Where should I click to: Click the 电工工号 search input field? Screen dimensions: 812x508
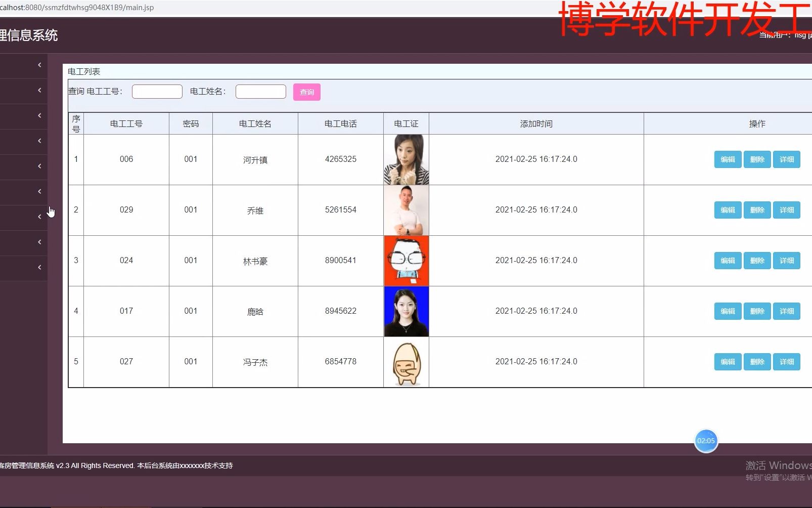click(x=157, y=92)
